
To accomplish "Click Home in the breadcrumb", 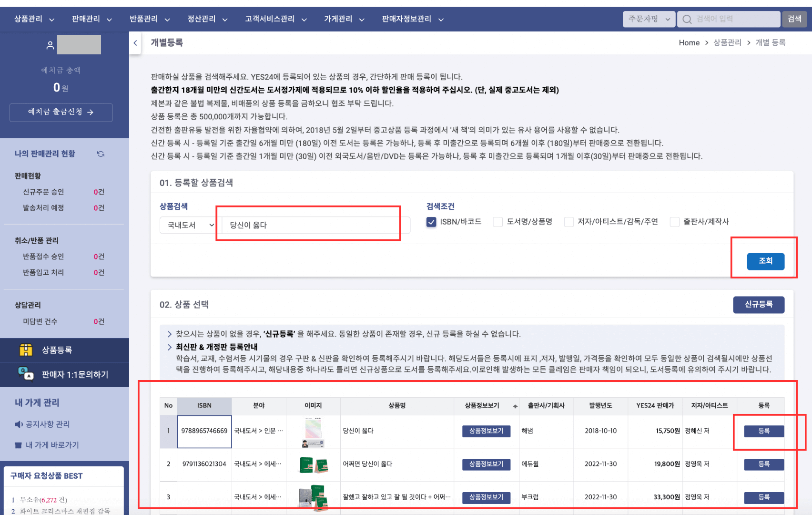I will tap(689, 43).
